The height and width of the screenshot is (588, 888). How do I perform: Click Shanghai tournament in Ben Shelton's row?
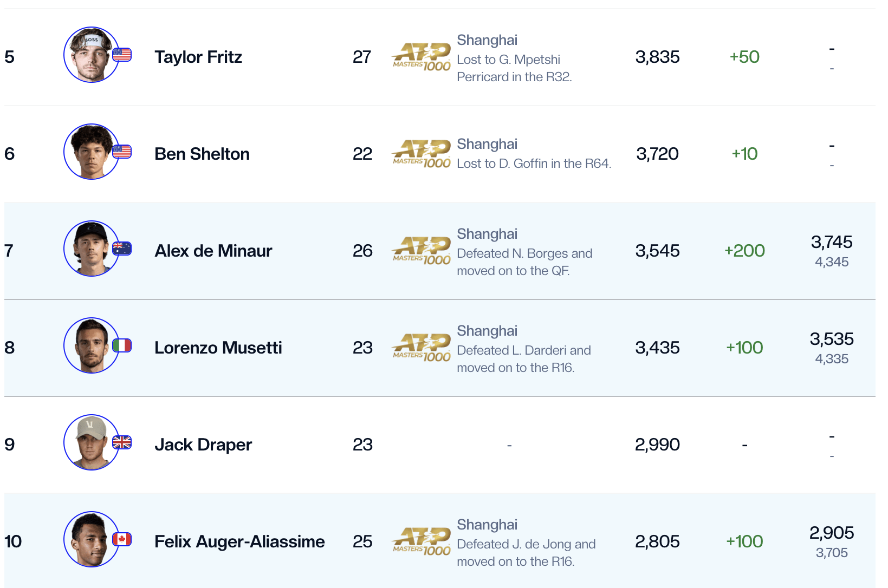(x=487, y=144)
